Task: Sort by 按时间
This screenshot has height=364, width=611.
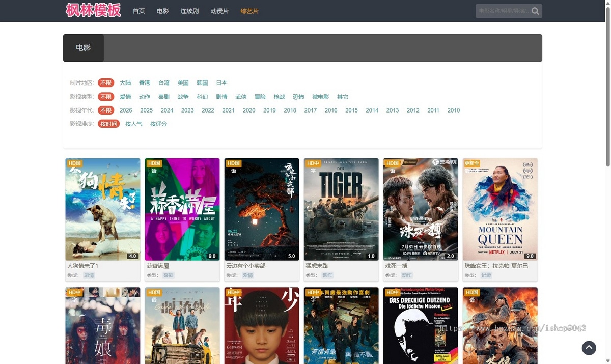Action: pyautogui.click(x=108, y=124)
